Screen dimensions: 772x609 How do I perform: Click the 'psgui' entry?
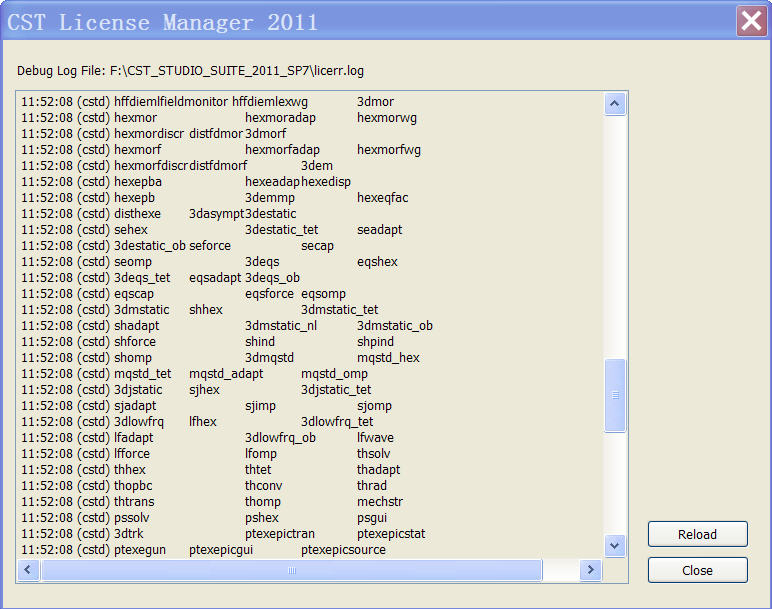pyautogui.click(x=372, y=518)
